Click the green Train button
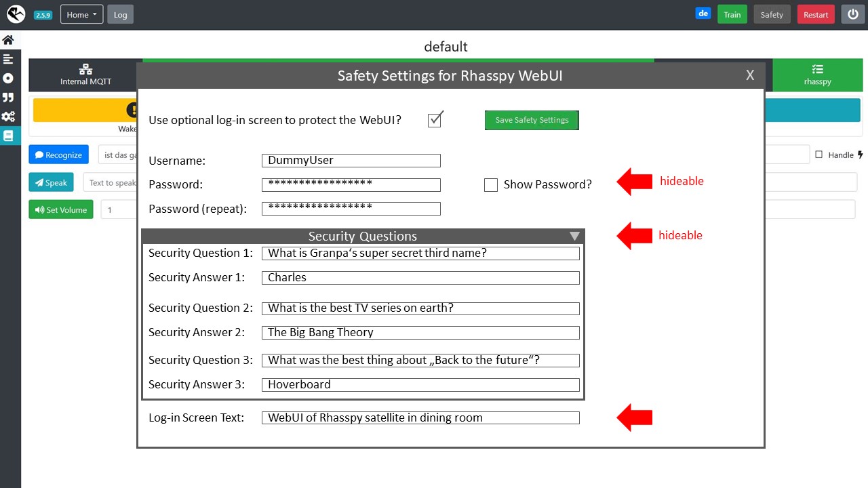Viewport: 868px width, 488px height. pos(732,13)
